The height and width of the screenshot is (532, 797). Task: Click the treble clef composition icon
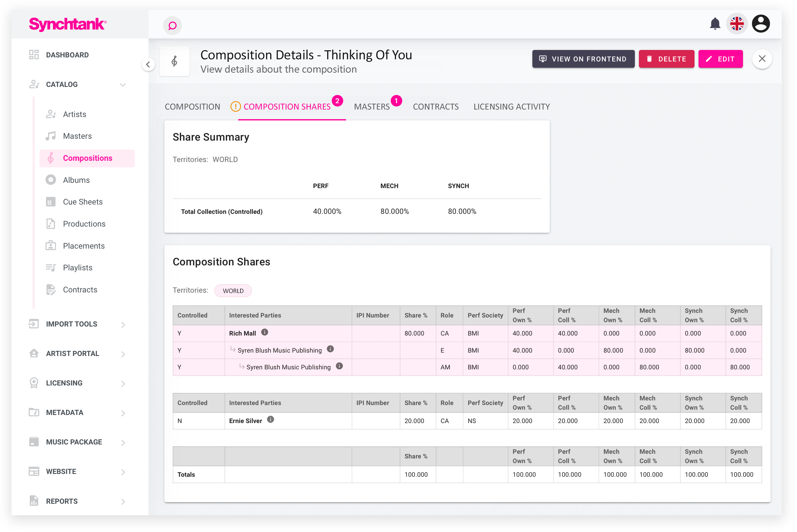[175, 61]
